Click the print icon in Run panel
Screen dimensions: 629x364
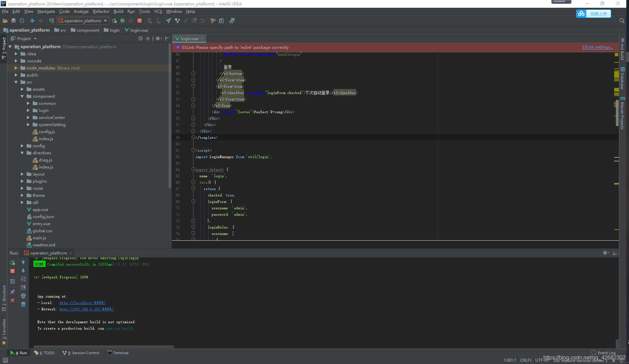click(23, 296)
